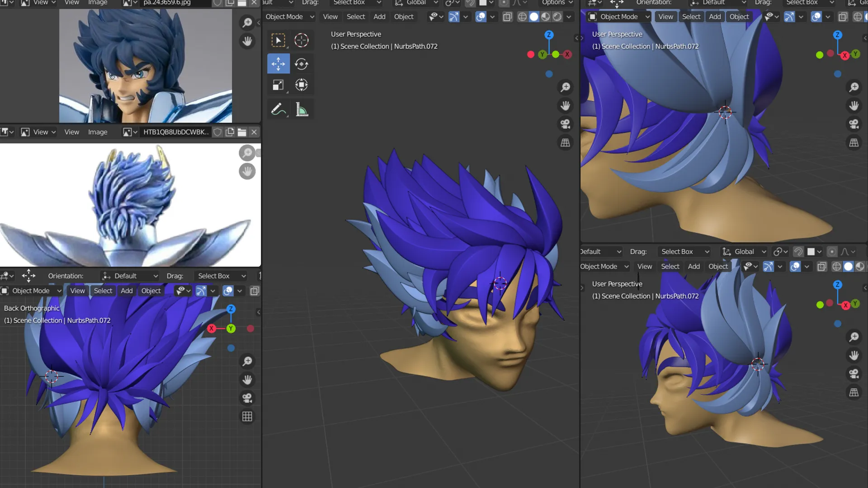Open Add menu in Back Orthographic viewport
Screen dimensions: 868x488
click(x=127, y=291)
